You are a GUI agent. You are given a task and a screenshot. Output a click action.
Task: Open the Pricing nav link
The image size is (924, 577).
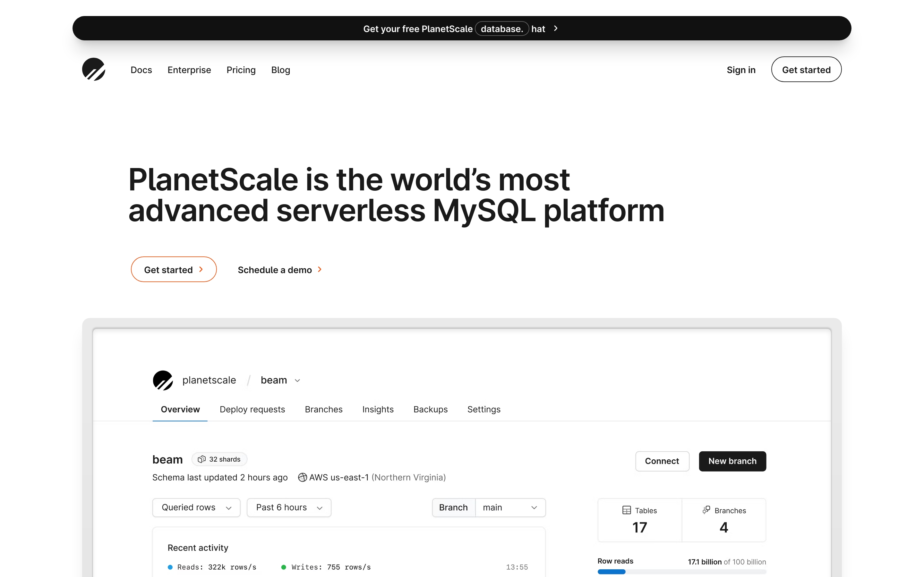[x=241, y=70]
